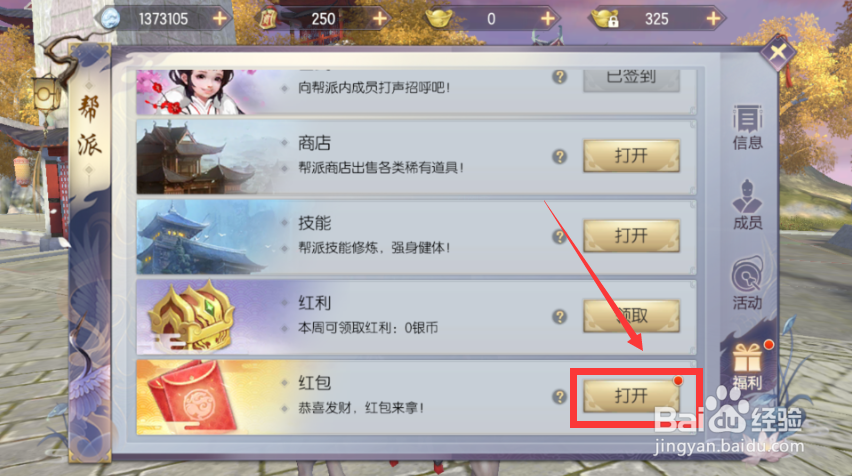
Task: Add locked gold 325 with plus button
Action: (713, 19)
